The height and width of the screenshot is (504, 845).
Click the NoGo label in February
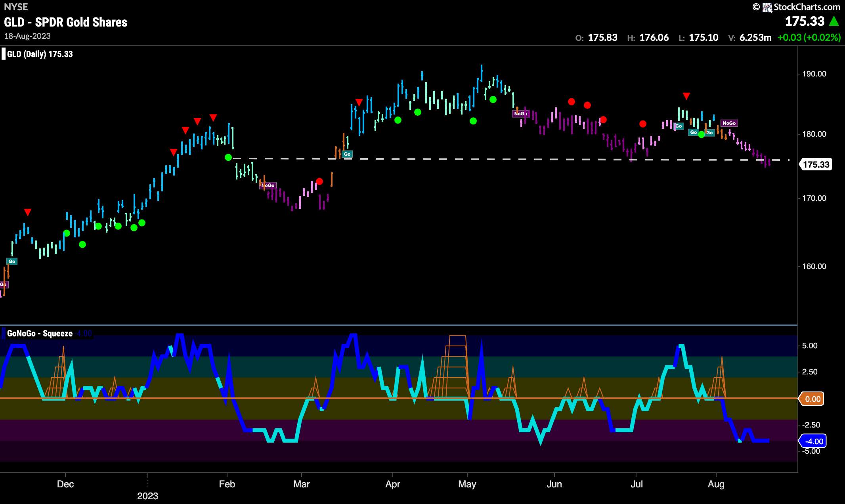tap(268, 185)
